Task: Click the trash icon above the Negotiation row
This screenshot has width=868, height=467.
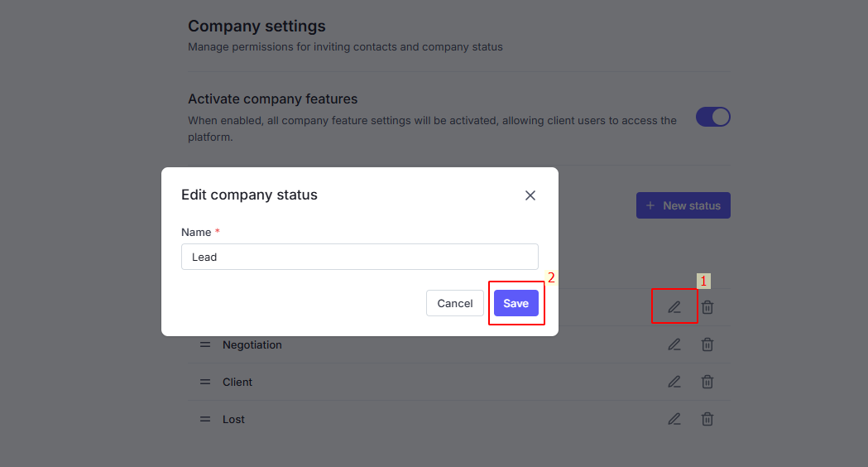Action: coord(707,307)
